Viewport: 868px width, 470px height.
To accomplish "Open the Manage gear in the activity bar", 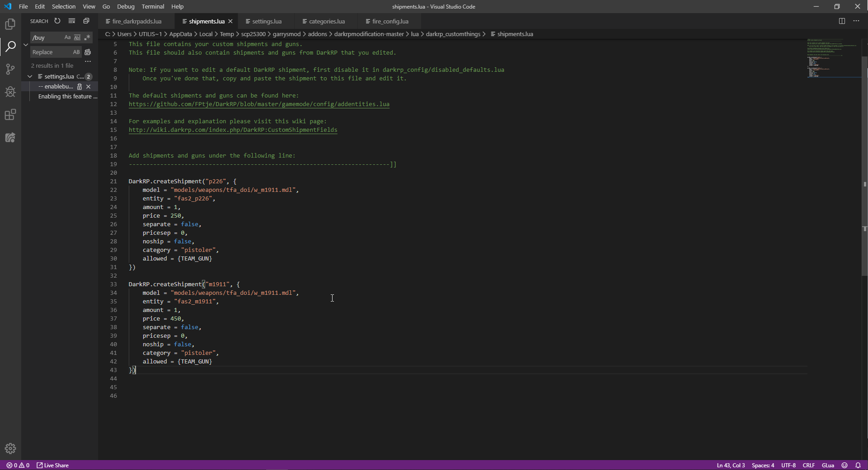I will click(10, 448).
